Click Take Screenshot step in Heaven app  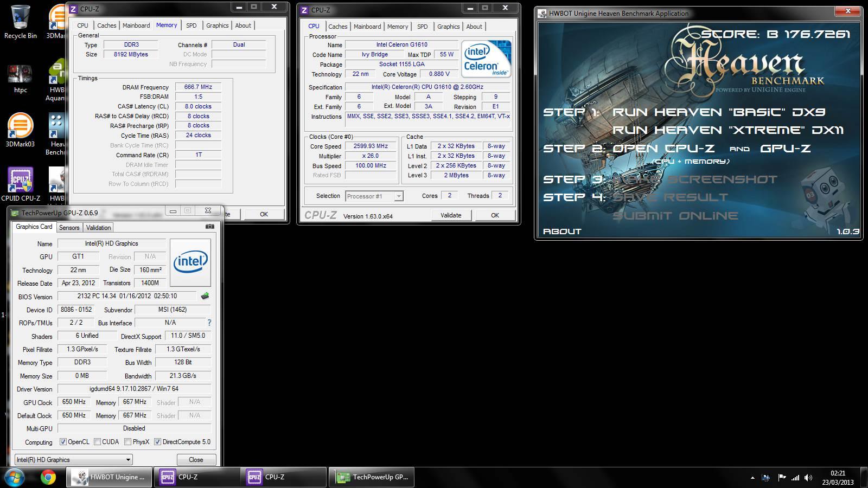pos(695,179)
